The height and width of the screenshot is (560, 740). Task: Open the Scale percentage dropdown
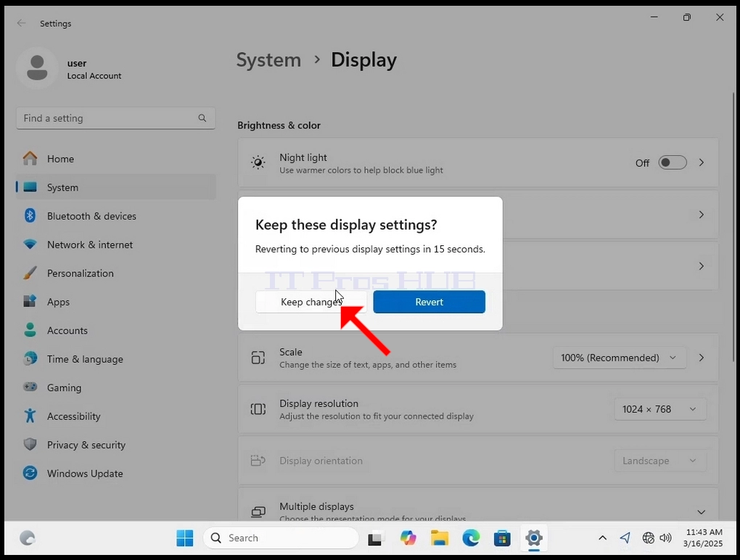(x=619, y=358)
